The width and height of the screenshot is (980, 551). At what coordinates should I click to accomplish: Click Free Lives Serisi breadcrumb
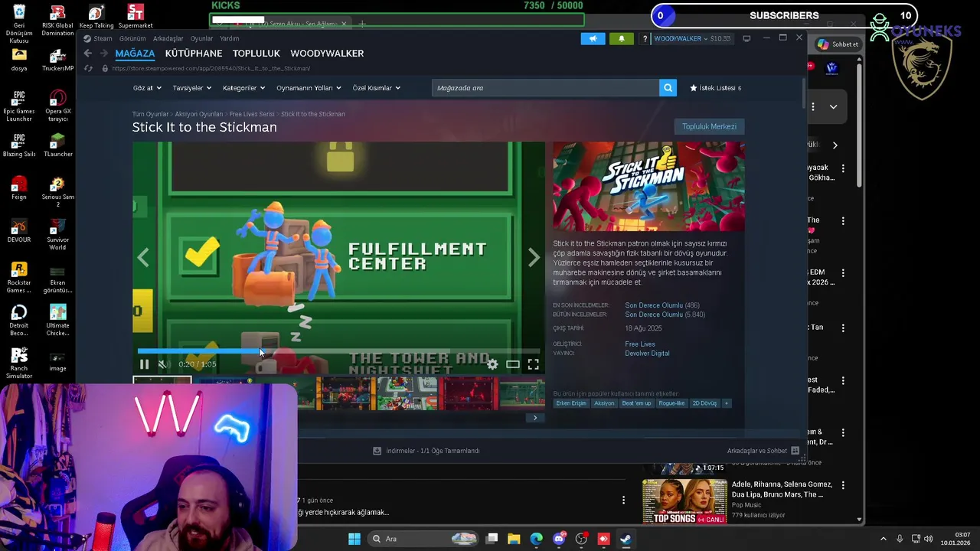[x=252, y=114]
